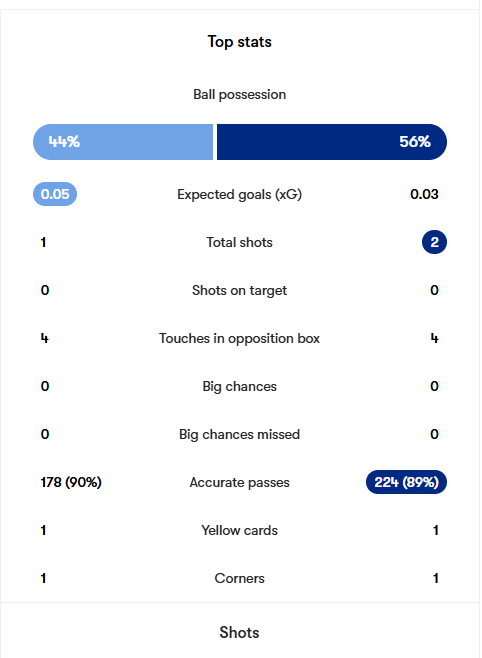The height and width of the screenshot is (658, 482).
Task: Click the Top stats heading
Action: (240, 42)
